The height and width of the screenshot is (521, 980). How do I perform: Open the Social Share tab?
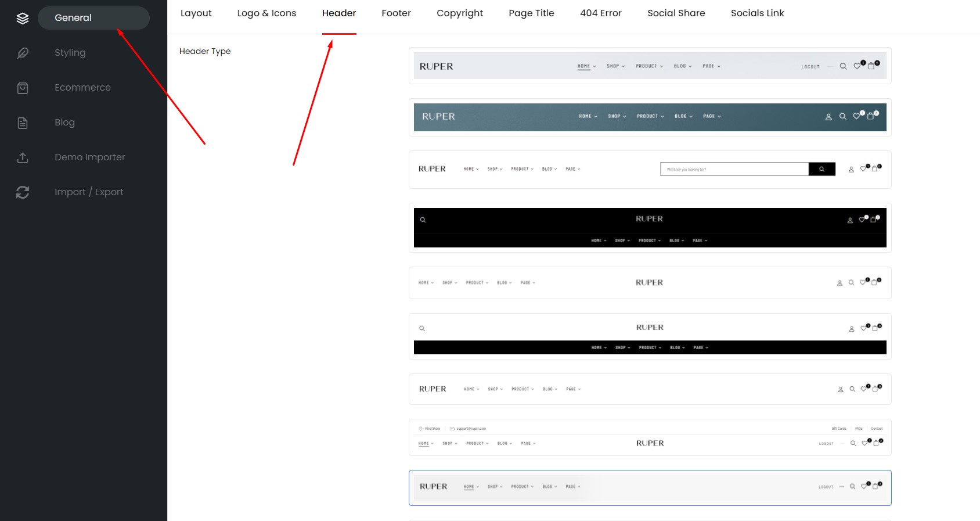click(676, 13)
